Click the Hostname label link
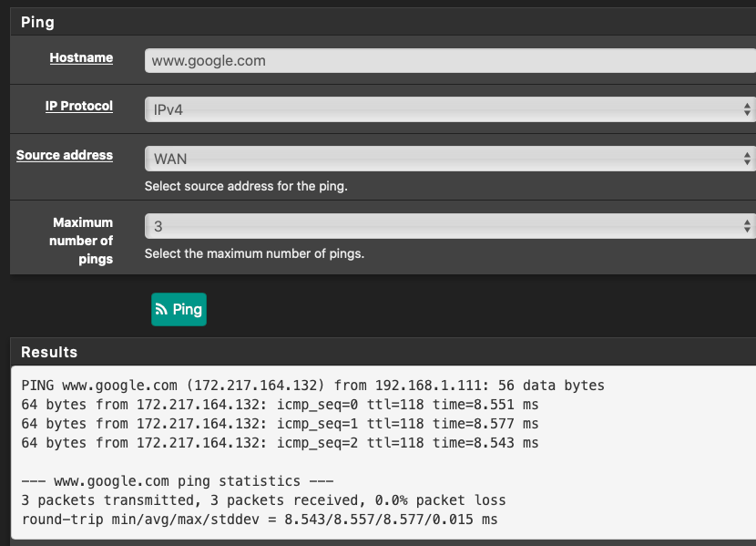Image resolution: width=756 pixels, height=546 pixels. [81, 57]
